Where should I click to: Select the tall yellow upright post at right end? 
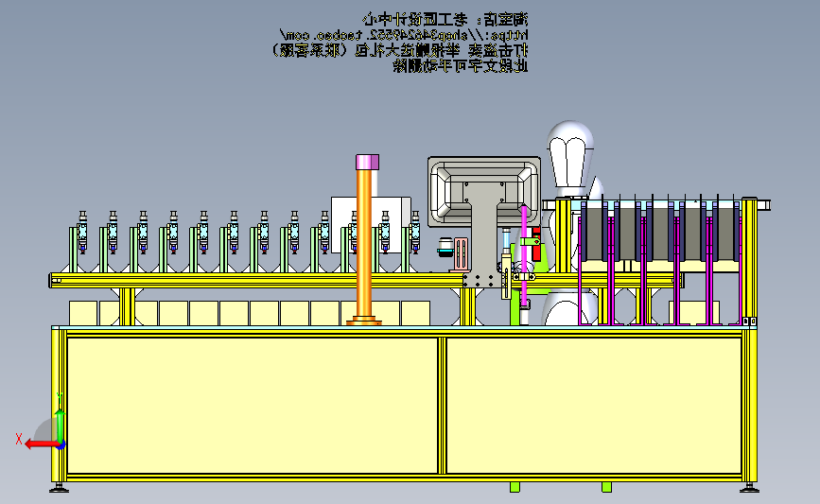pyautogui.click(x=749, y=261)
